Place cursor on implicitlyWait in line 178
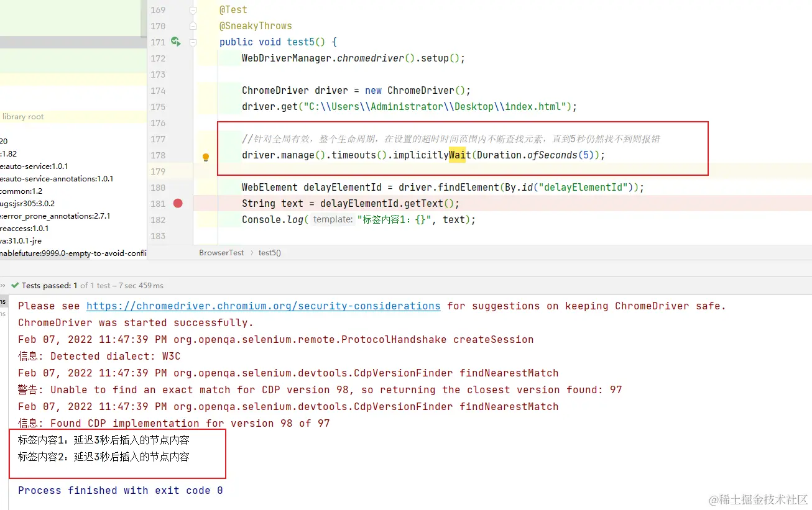This screenshot has width=812, height=510. [431, 155]
